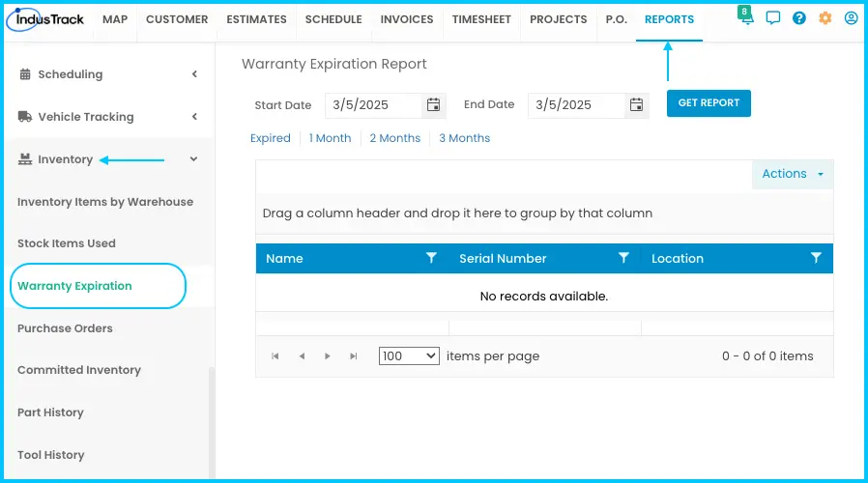868x483 pixels.
Task: Select the Expired quick filter link
Action: coord(270,138)
